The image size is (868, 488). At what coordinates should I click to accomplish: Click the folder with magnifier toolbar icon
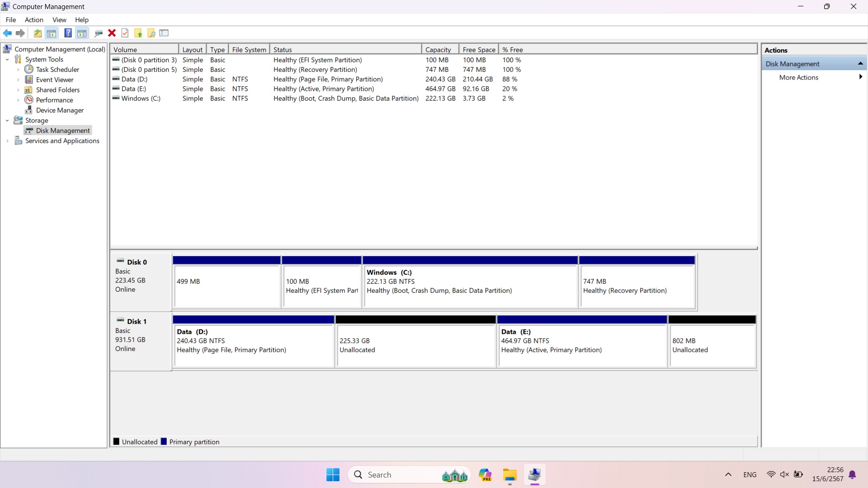151,33
